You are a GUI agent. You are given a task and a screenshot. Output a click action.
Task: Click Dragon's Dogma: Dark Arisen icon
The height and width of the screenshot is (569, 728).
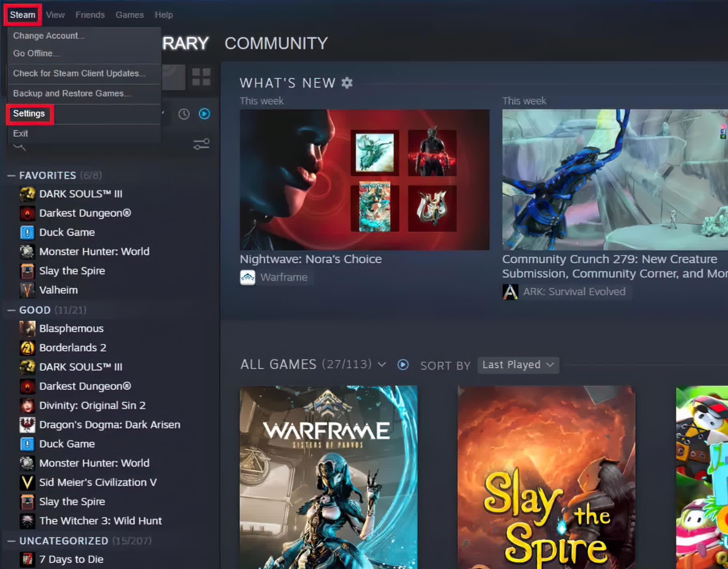click(27, 425)
